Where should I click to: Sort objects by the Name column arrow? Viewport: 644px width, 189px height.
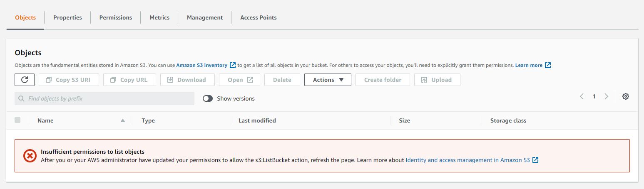coord(122,120)
